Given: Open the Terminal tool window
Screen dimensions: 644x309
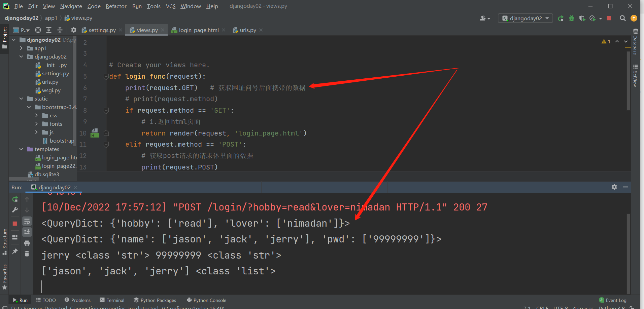Looking at the screenshot, I should [112, 300].
